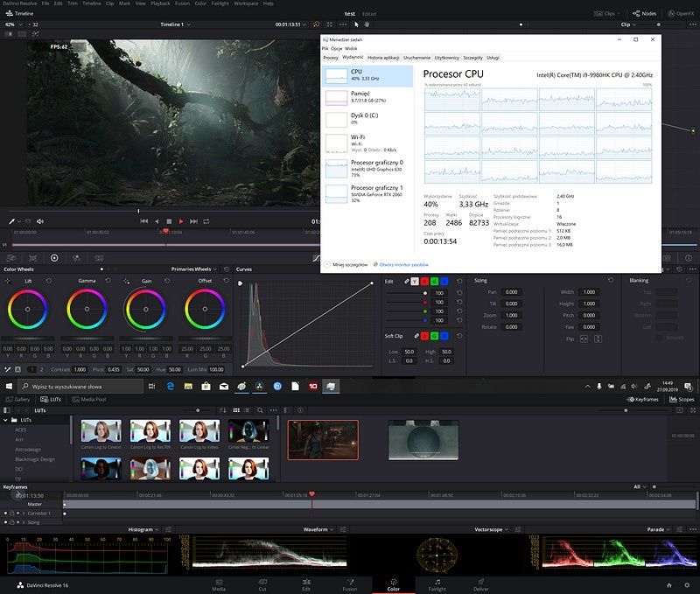Screen dimensions: 700x594
Task: Open the Color Wheels palette icon
Action: tap(54, 258)
